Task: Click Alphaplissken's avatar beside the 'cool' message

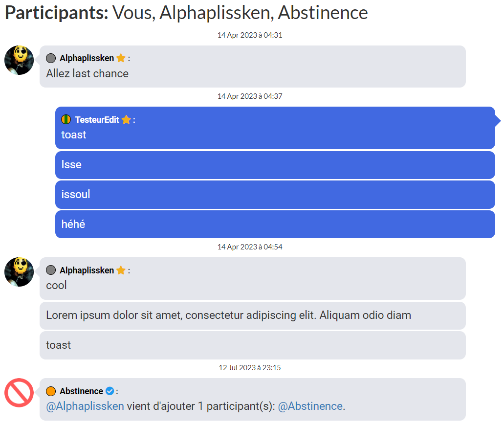Action: pos(19,272)
